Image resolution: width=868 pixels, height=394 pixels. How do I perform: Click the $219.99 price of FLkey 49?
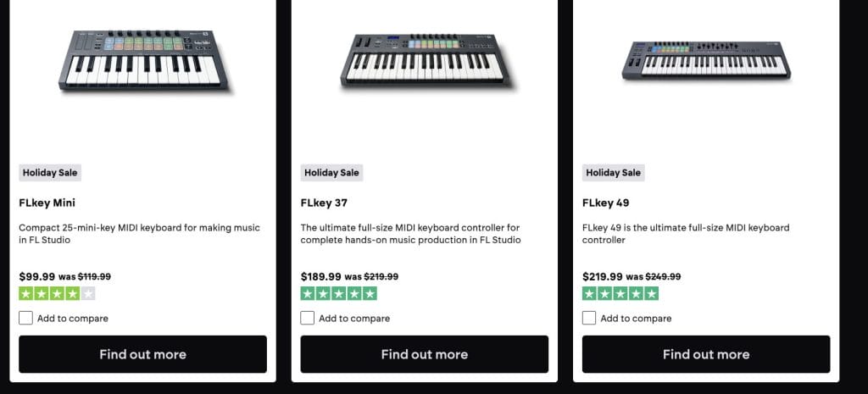pos(603,276)
